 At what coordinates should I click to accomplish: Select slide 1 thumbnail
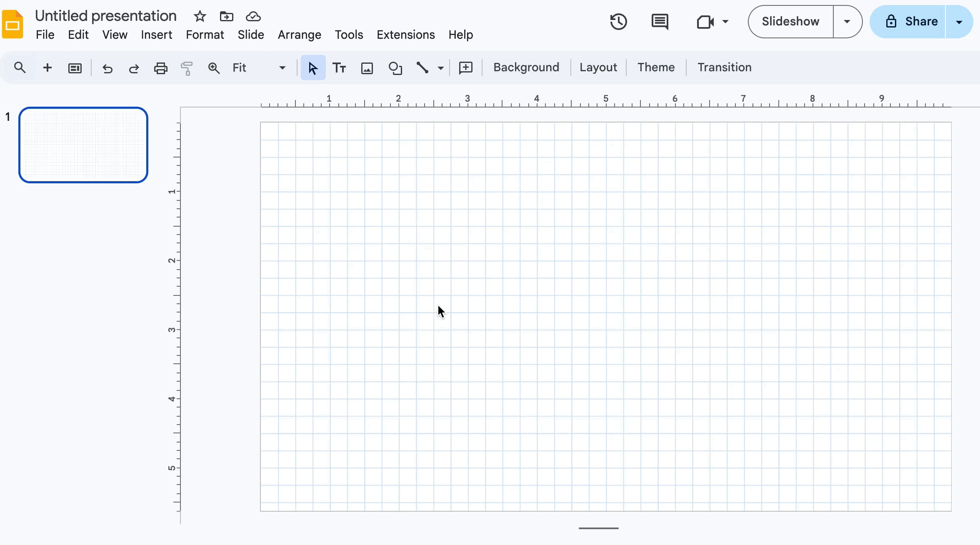pyautogui.click(x=83, y=145)
